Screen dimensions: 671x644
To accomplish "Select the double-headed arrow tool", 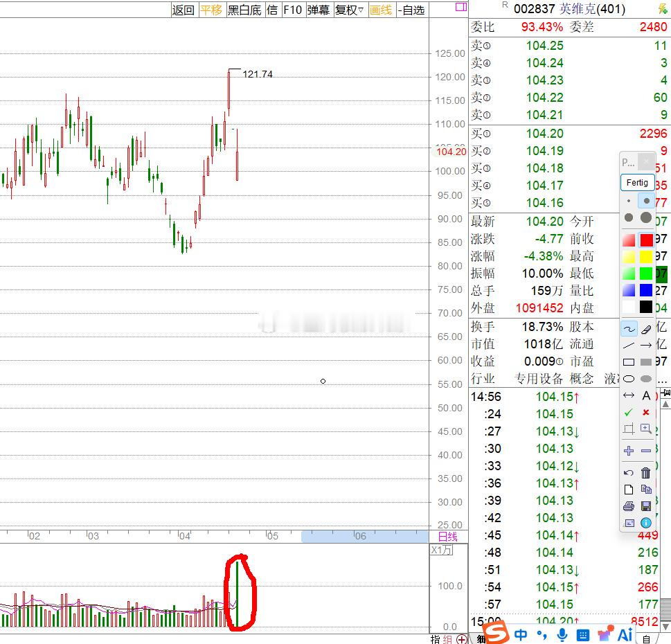I will (629, 395).
